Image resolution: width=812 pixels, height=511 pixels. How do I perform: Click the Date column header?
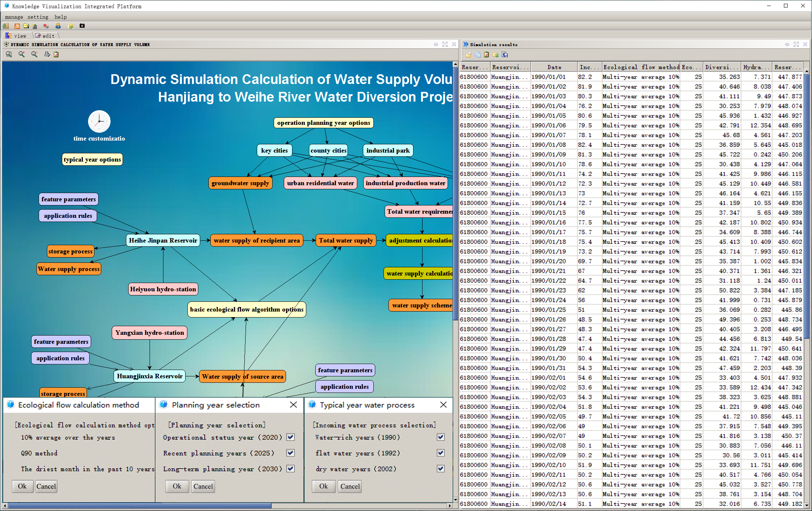554,67
